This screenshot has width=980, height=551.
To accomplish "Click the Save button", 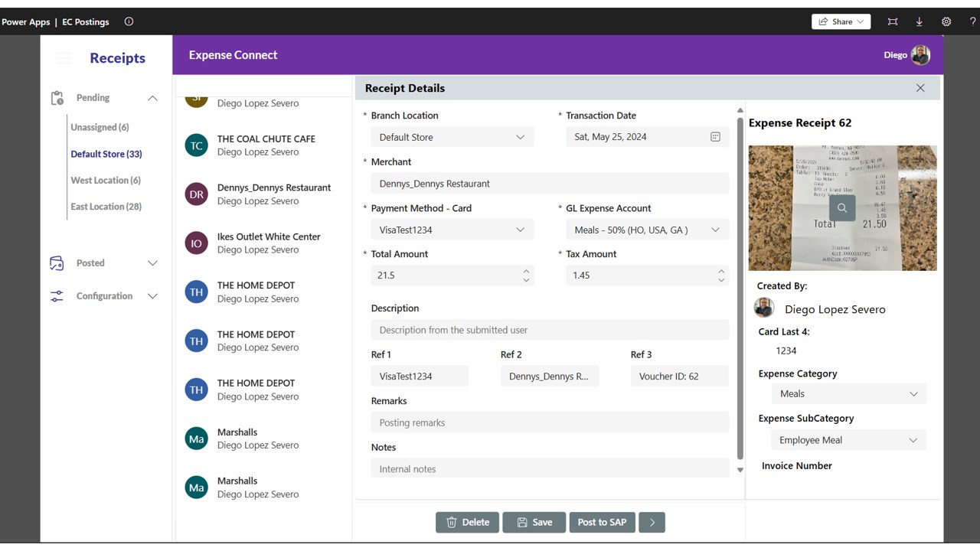I will (x=534, y=522).
